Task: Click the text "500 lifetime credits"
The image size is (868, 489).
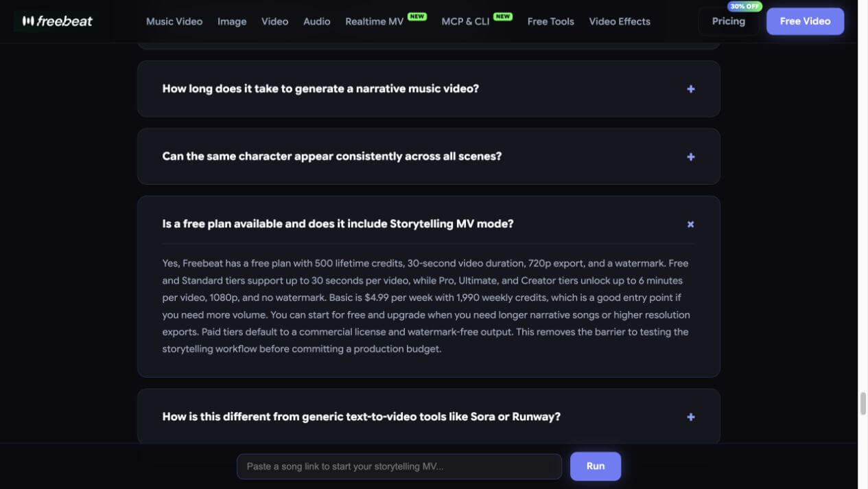Action: 360,263
